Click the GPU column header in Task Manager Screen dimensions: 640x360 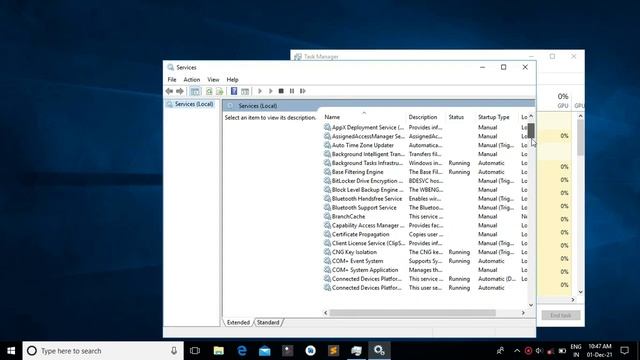point(563,100)
